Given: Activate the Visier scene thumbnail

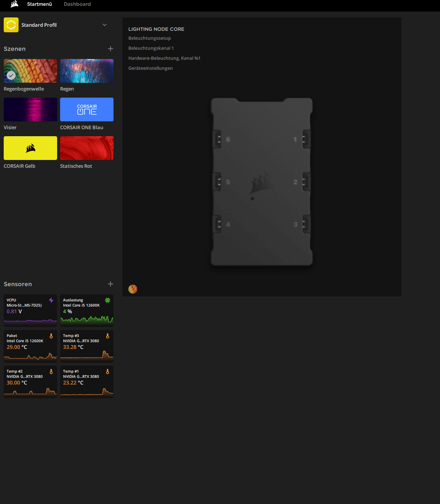Looking at the screenshot, I should tap(30, 109).
